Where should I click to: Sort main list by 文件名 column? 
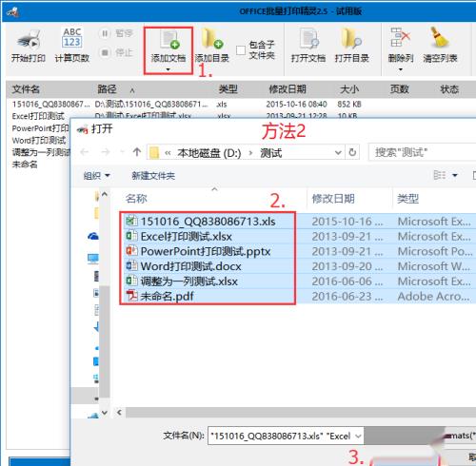(x=26, y=89)
